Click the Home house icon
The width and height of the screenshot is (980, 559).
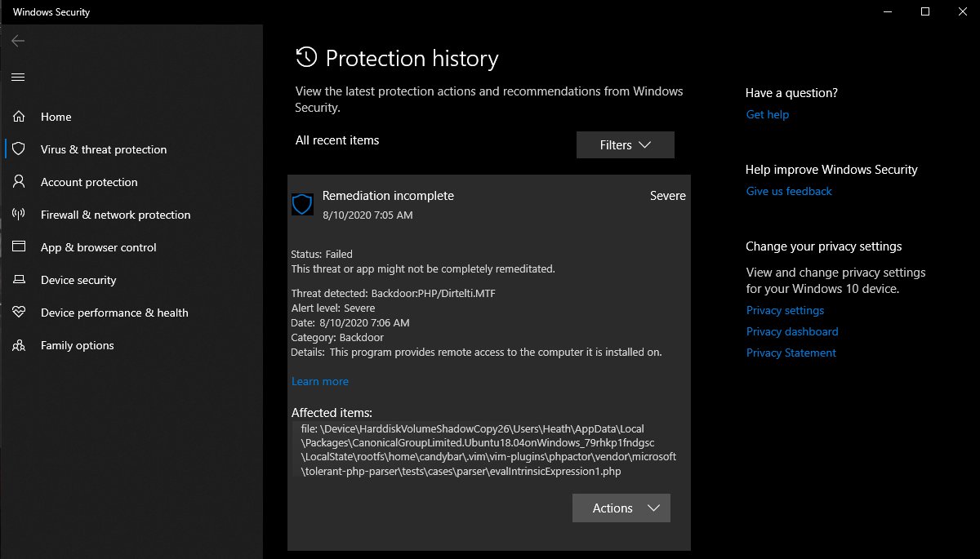[x=19, y=117]
